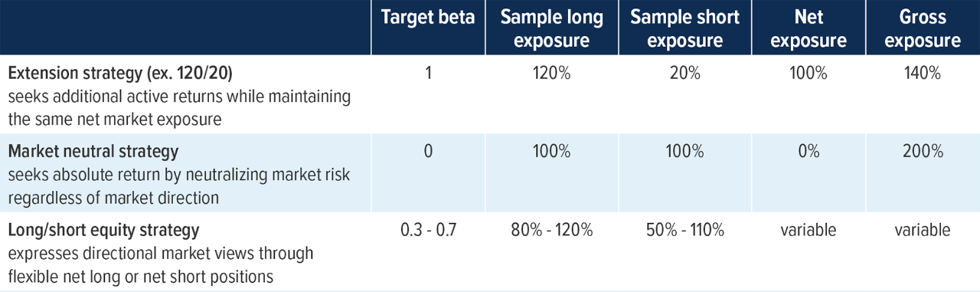The image size is (980, 292).
Task: Click the 0% net exposure cell
Action: point(809,152)
